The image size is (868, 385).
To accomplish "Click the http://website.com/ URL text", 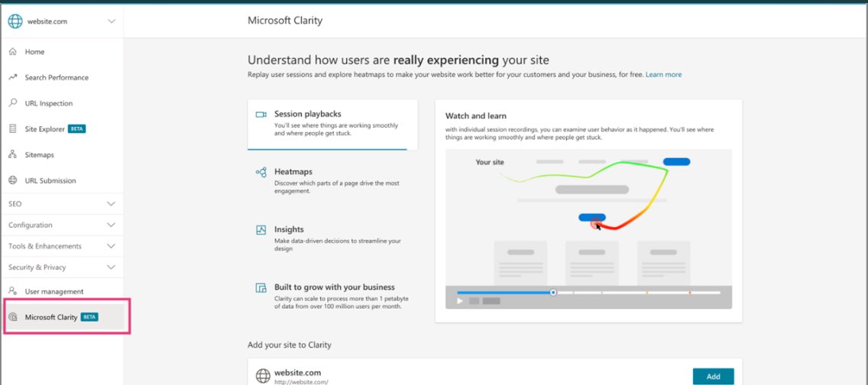I will pyautogui.click(x=301, y=382).
